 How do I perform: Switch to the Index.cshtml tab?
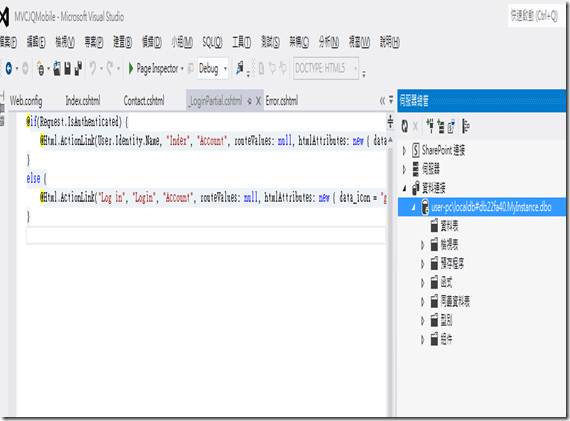[x=83, y=100]
